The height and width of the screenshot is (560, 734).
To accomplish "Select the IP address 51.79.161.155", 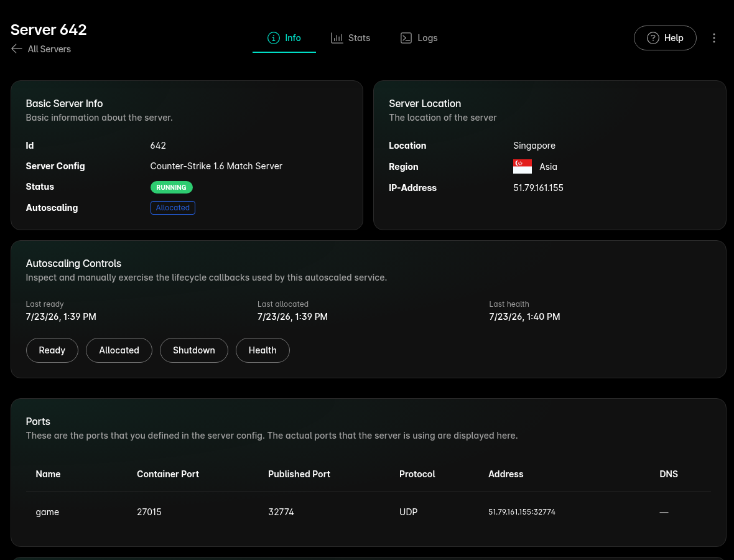I will click(x=538, y=188).
